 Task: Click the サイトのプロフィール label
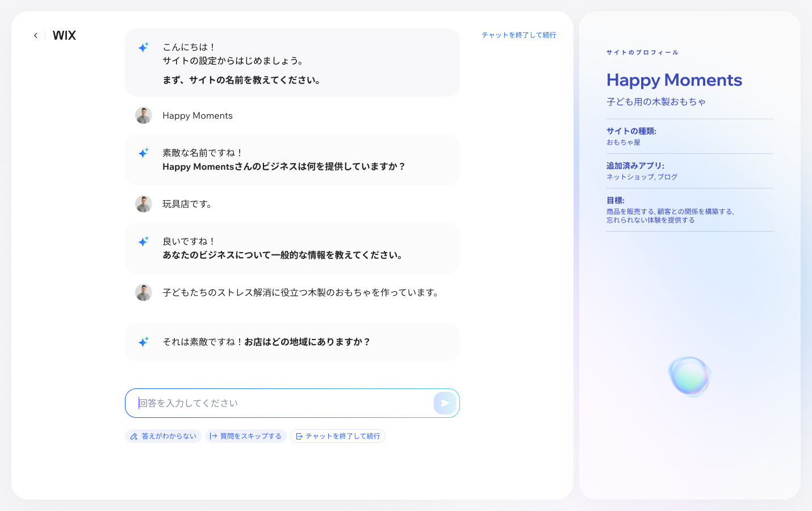click(x=642, y=52)
